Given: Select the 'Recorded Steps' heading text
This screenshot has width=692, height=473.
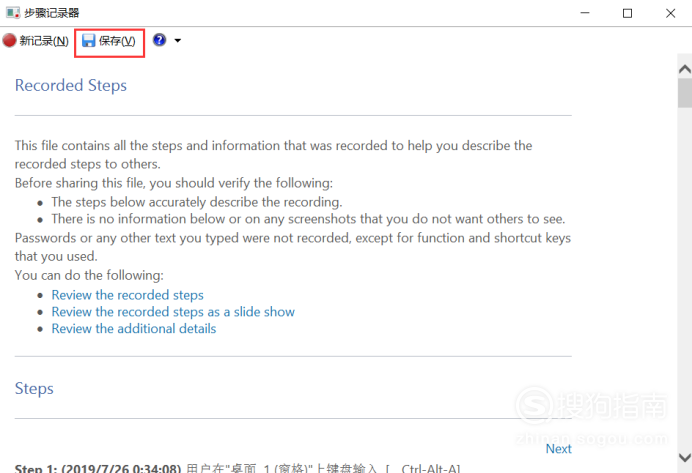Looking at the screenshot, I should [x=71, y=85].
